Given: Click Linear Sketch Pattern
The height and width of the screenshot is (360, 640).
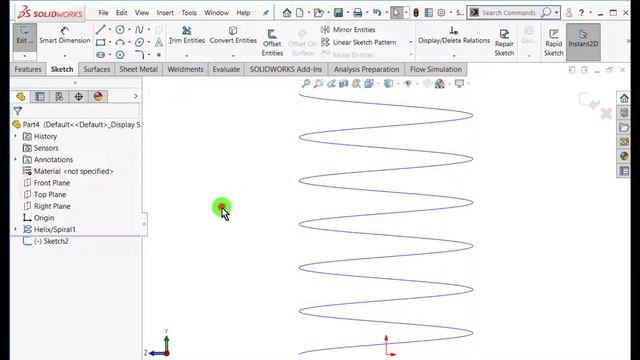Looking at the screenshot, I should pos(359,42).
